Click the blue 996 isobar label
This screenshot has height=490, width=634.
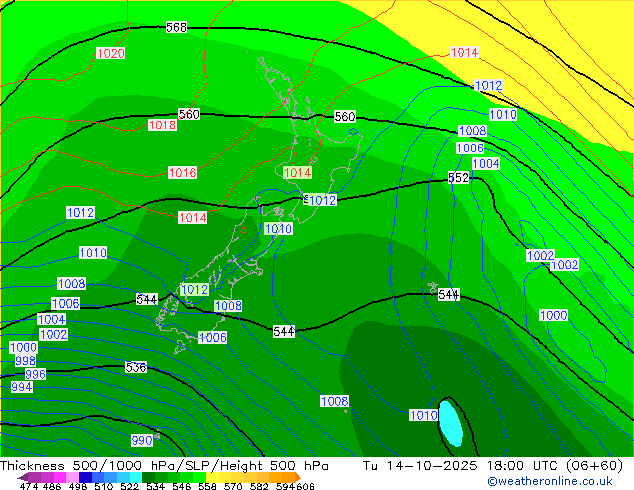pos(36,374)
